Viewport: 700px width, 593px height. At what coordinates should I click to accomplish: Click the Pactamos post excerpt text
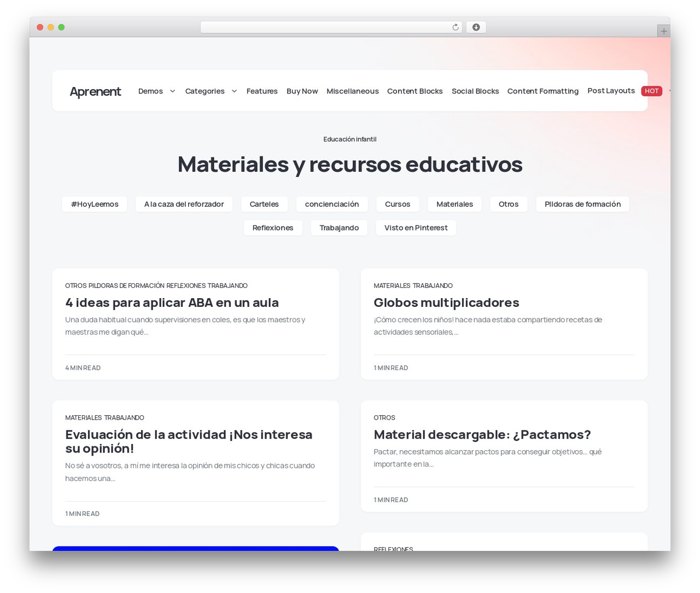[487, 457]
